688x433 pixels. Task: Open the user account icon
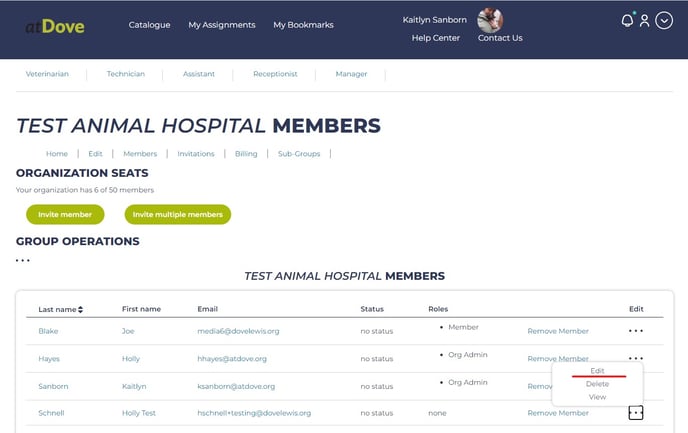644,21
